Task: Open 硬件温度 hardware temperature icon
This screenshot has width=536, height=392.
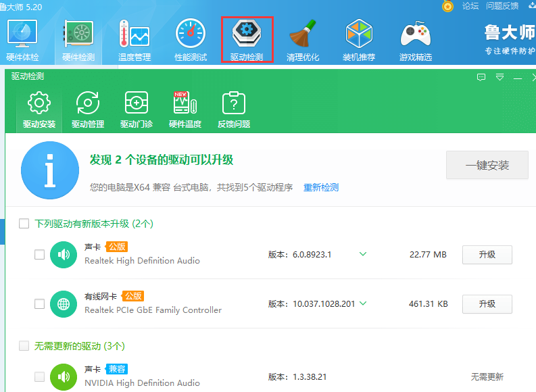Action: point(185,110)
